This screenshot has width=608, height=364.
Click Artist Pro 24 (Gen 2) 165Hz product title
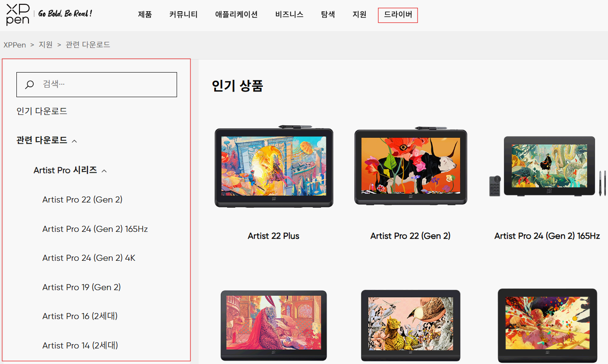547,236
